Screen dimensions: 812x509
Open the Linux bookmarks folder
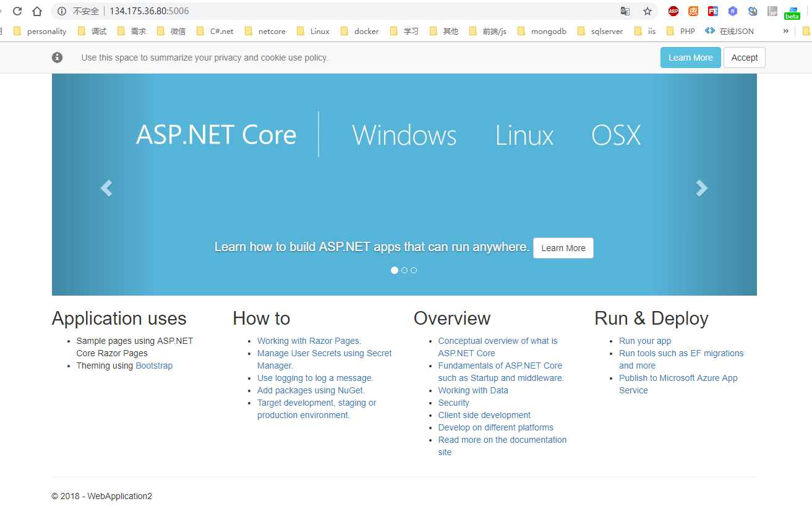pos(313,31)
